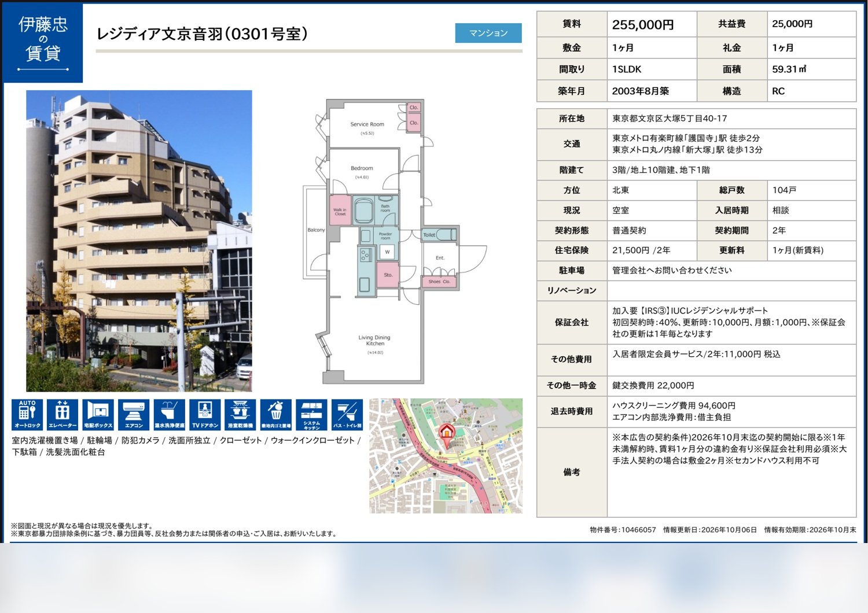Click the バス・トイレ別 separate bath icon
The height and width of the screenshot is (613, 868).
[x=347, y=415]
